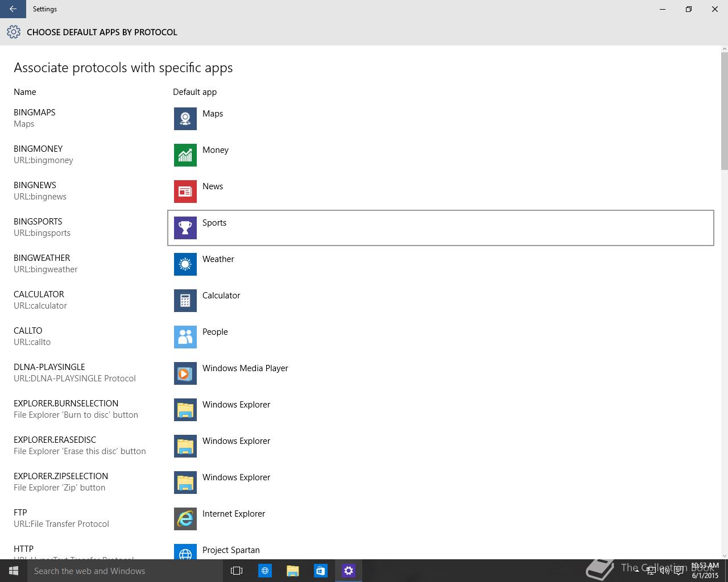Open Project Spartan from the taskbar
The width and height of the screenshot is (728, 582).
[x=264, y=571]
